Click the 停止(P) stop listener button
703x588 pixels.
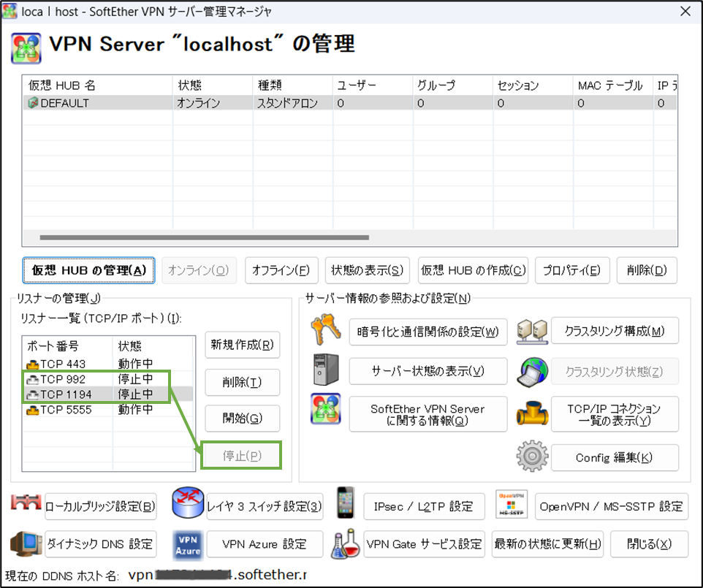tap(242, 456)
